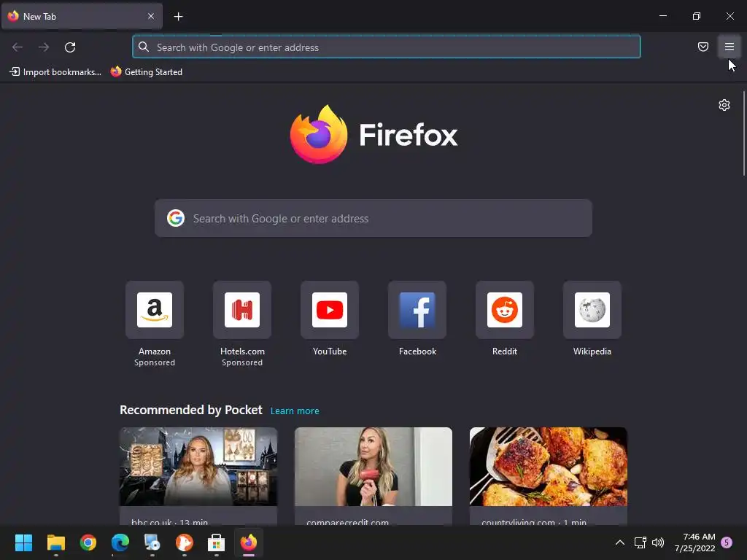Open the YouTube shortcut tile
The image size is (747, 560).
coord(330,310)
